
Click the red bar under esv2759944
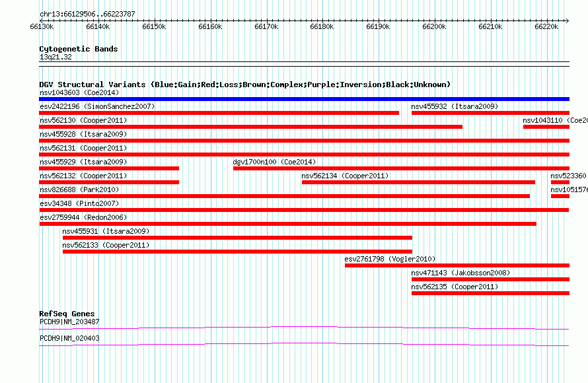[x=287, y=224]
